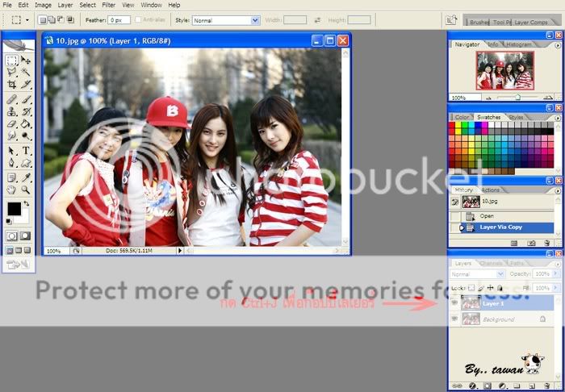Select the History Brush tool

tap(26, 111)
